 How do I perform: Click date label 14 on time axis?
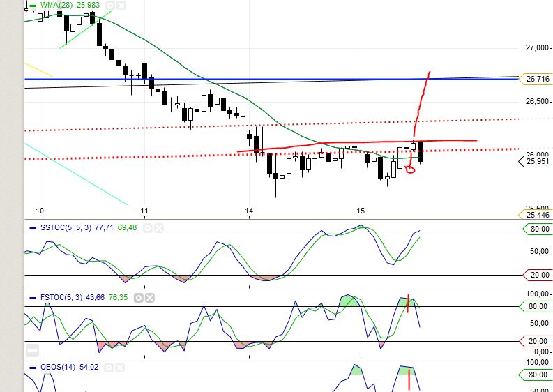point(249,211)
